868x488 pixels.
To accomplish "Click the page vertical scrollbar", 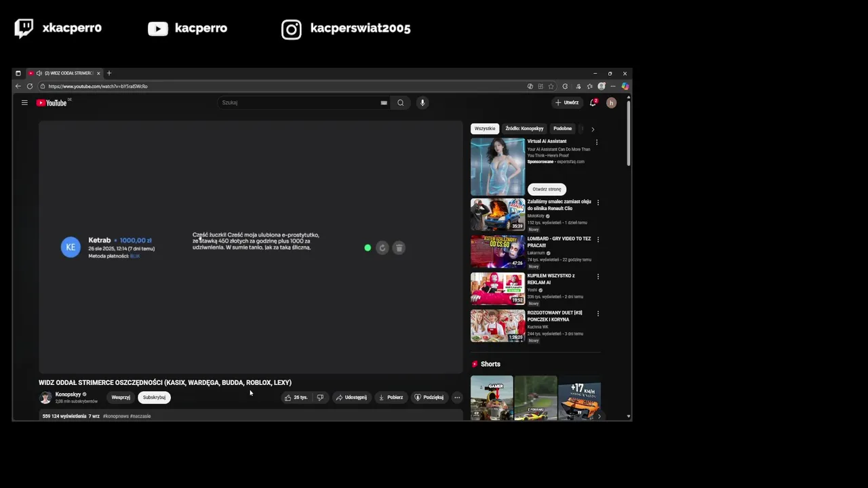I will click(629, 132).
